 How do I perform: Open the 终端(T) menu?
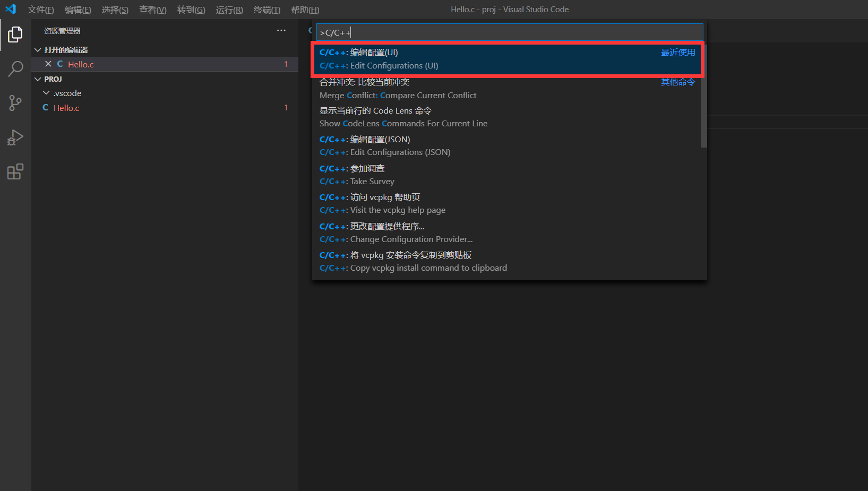[267, 10]
